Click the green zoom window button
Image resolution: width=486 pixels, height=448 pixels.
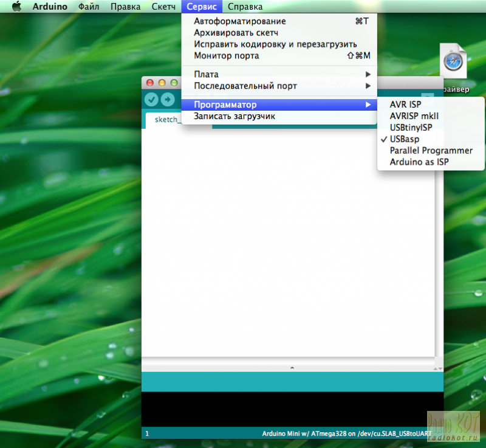tap(174, 83)
